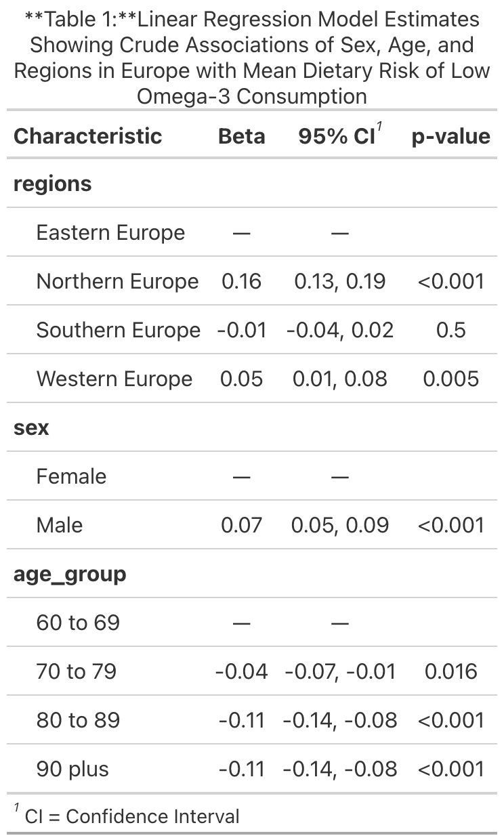Select the Female reference row label
The width and height of the screenshot is (504, 840).
(x=71, y=476)
